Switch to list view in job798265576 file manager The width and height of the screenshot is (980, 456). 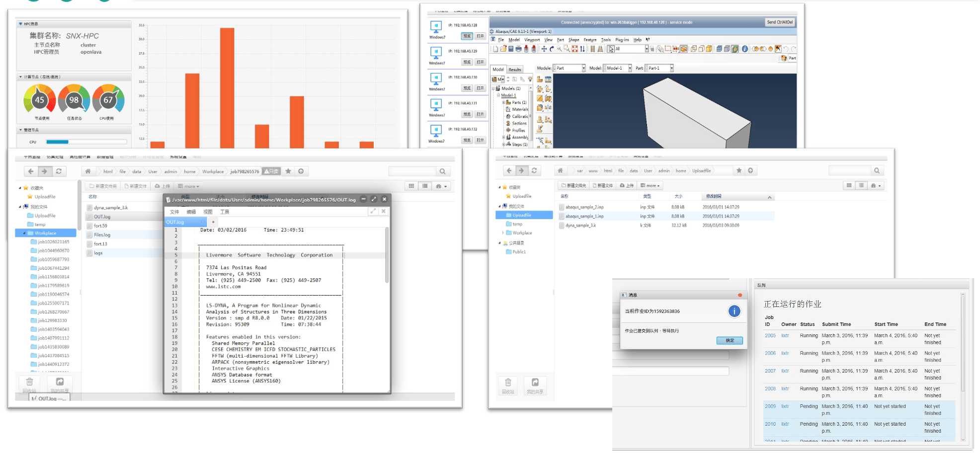point(425,186)
